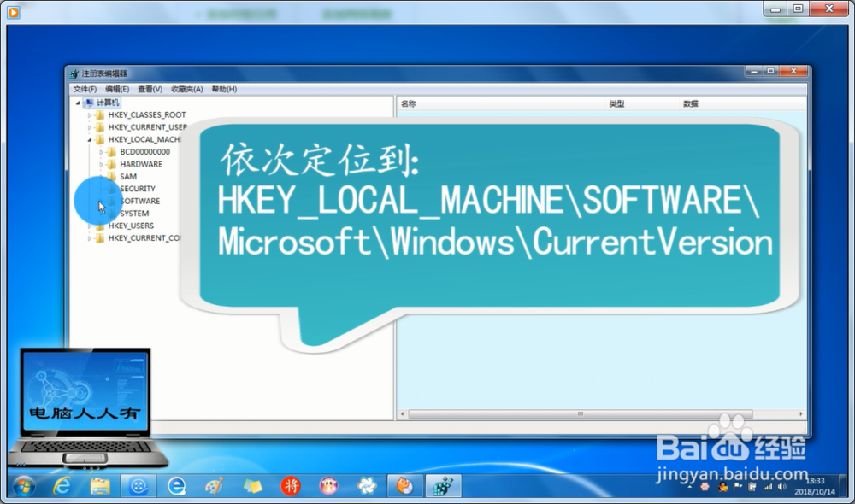Select the 计算机 computer icon in tree

(89, 103)
